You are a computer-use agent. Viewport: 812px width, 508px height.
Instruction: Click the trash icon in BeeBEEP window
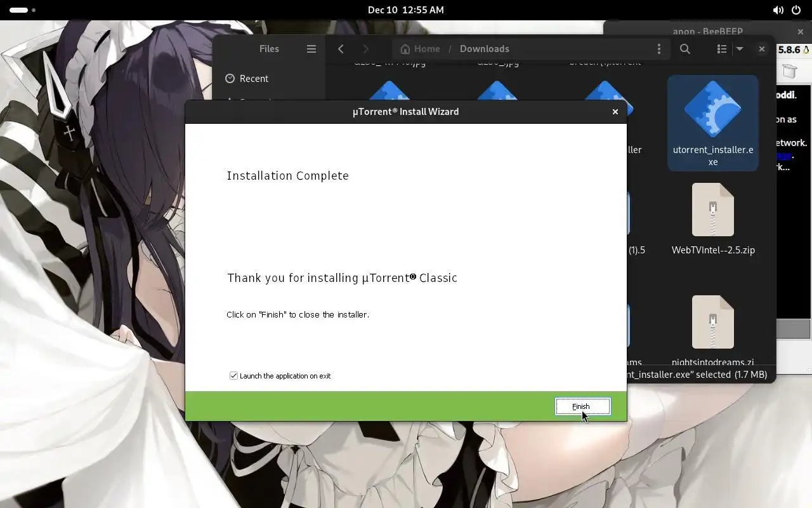point(789,70)
